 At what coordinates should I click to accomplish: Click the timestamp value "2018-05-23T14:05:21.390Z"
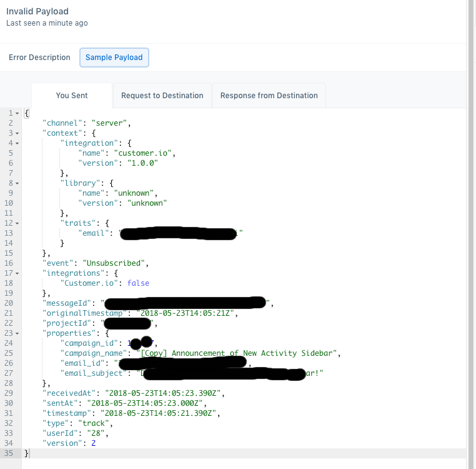(159, 414)
